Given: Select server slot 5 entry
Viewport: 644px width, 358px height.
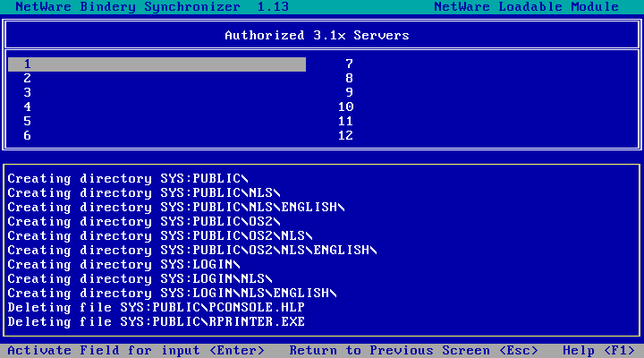Looking at the screenshot, I should (27, 121).
